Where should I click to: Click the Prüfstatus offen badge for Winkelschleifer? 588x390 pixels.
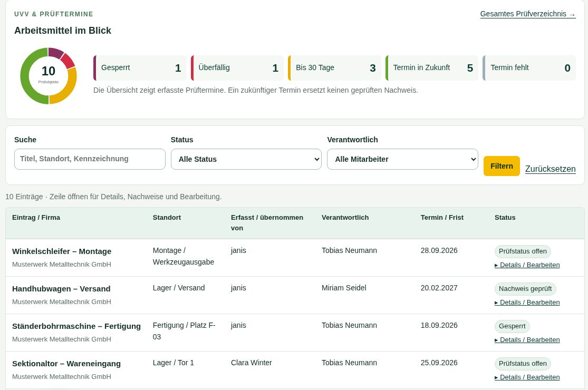pyautogui.click(x=523, y=251)
